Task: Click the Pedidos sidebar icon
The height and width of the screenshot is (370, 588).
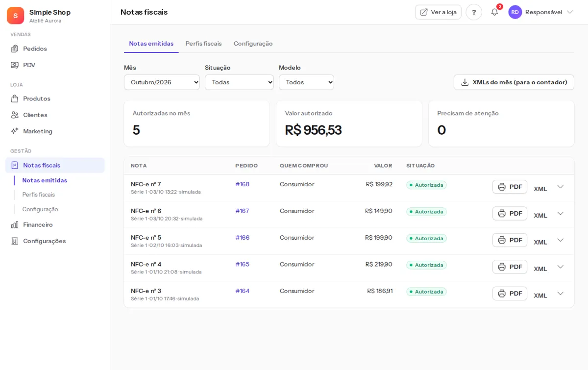Action: coord(15,49)
